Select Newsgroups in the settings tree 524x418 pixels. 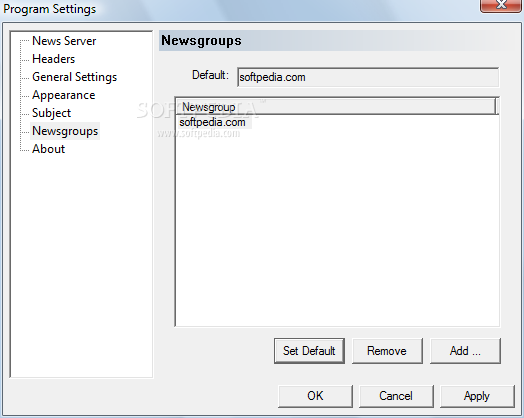tap(65, 131)
